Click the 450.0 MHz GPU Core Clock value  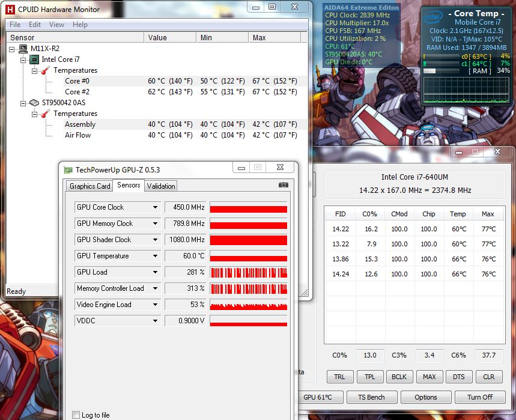tap(185, 207)
